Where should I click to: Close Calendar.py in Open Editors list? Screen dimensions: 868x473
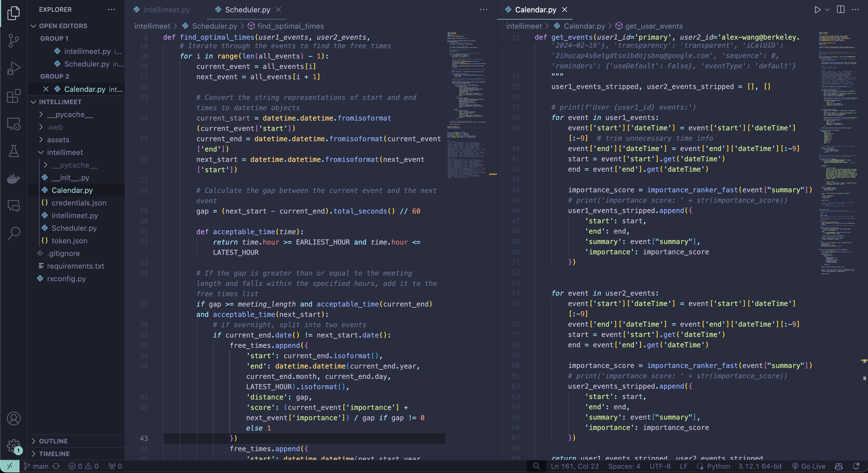[46, 89]
